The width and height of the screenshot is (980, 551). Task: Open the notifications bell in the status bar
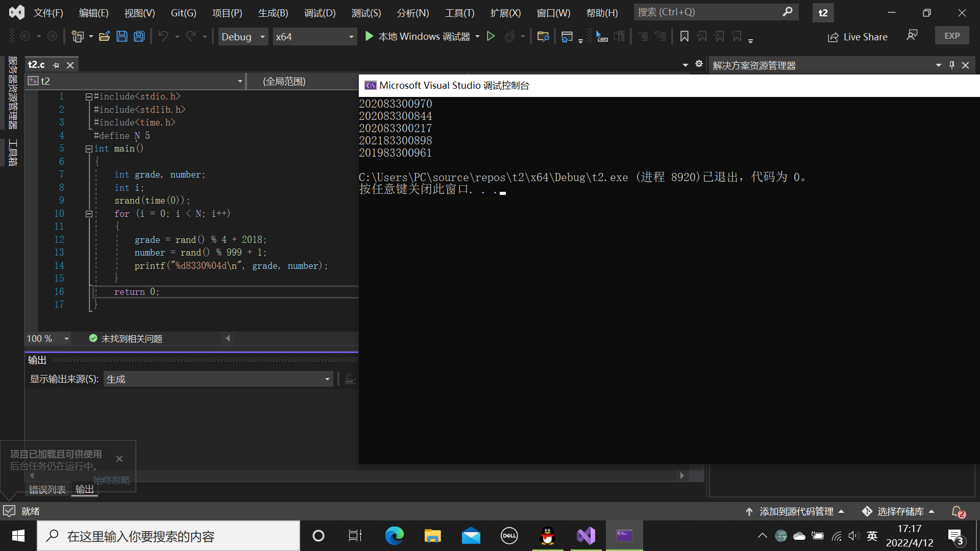(x=958, y=511)
